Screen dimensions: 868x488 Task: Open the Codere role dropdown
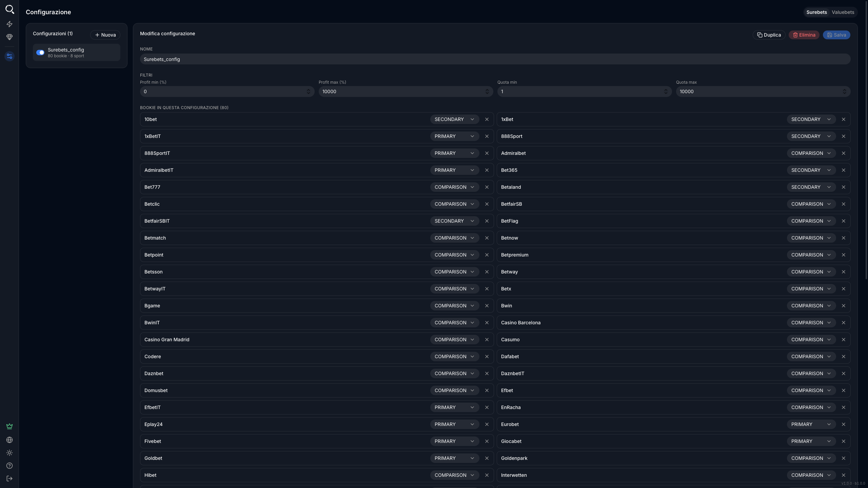[x=455, y=357]
